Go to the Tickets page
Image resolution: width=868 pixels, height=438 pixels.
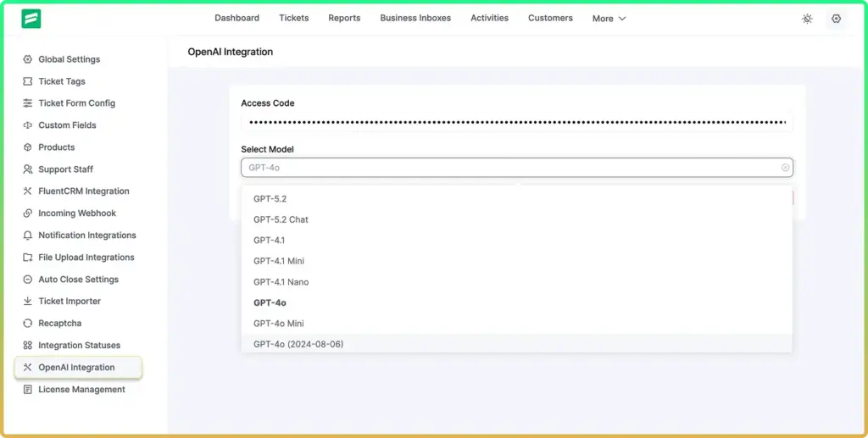point(294,19)
